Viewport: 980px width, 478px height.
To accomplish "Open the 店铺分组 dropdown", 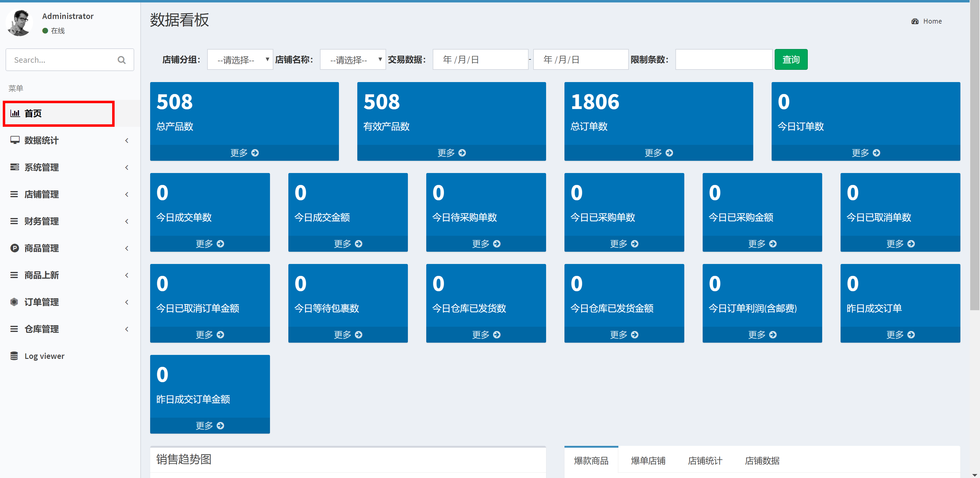I will tap(240, 60).
